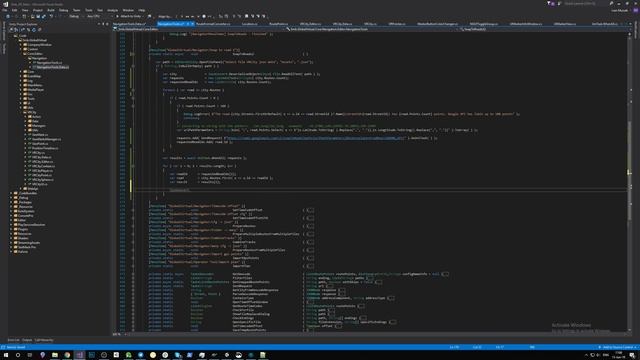Screen dimensions: 640x360
Task: Open the member navigation dropdown showing SnapToRoads
Action: pyautogui.click(x=544, y=29)
